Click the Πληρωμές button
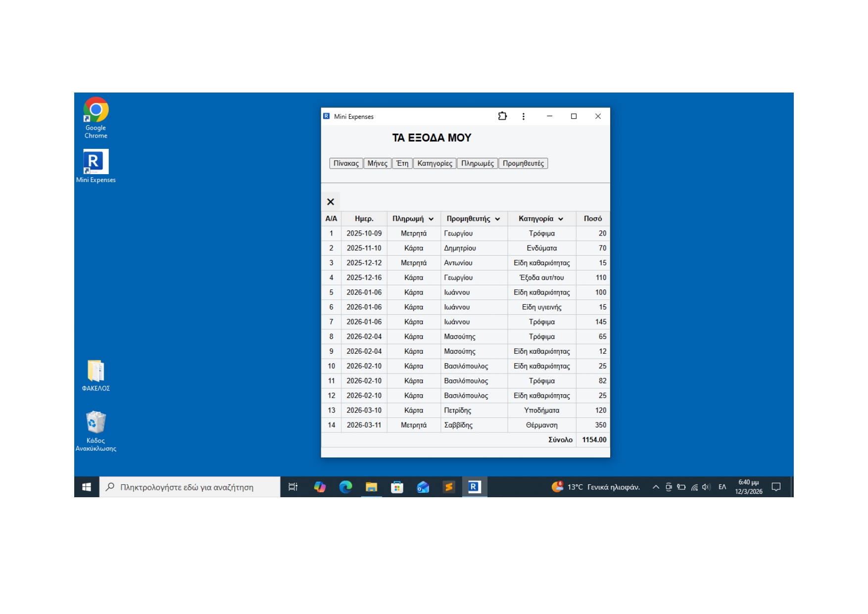Viewport: 868px width, 614px height. (x=477, y=163)
